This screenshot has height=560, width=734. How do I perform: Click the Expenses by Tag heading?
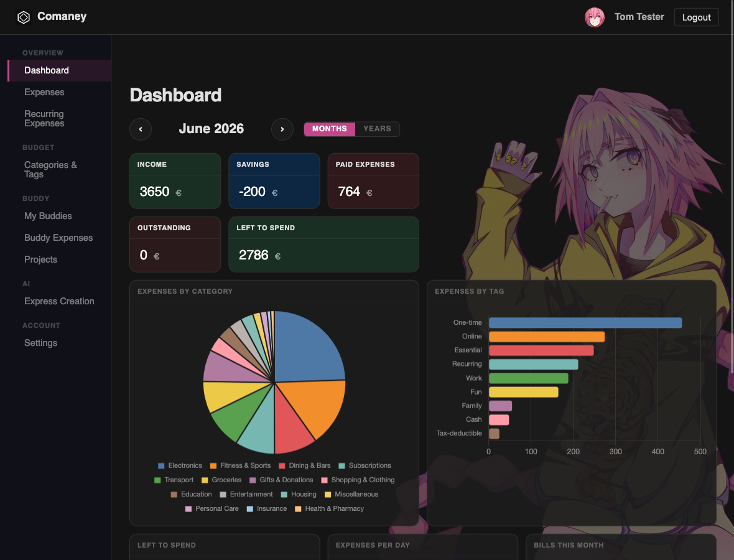469,291
